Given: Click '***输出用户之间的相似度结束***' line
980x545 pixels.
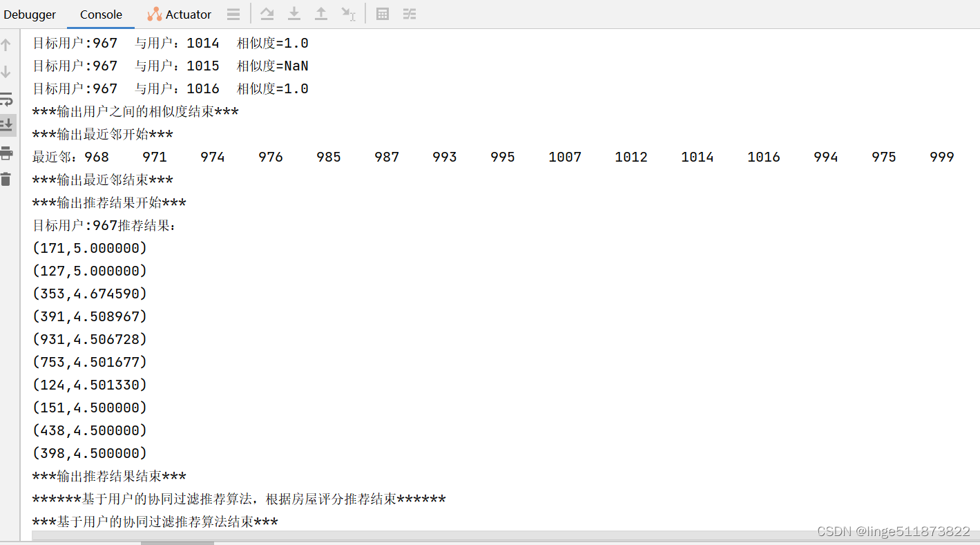Looking at the screenshot, I should 135,112.
